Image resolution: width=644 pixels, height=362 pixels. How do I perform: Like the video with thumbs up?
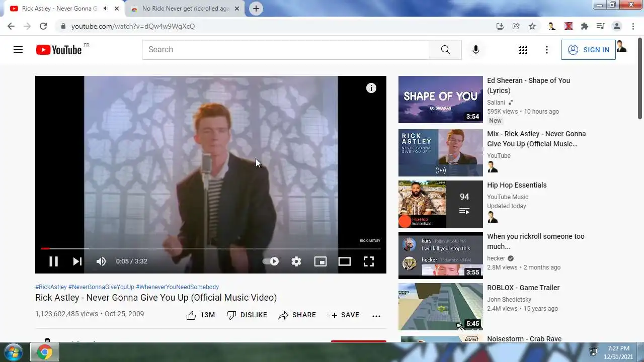coord(200,315)
